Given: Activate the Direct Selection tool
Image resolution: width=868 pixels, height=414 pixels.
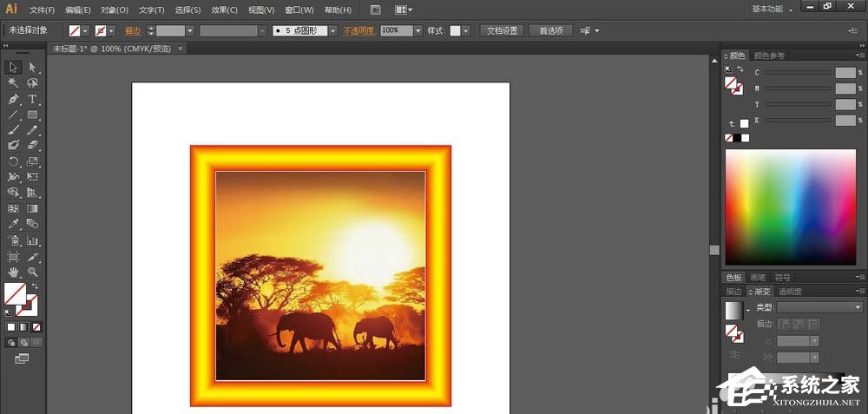Looking at the screenshot, I should 33,68.
